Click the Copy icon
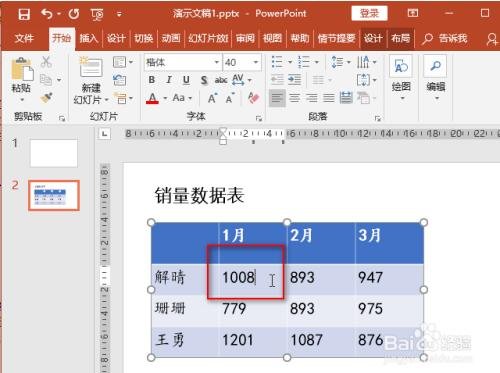This screenshot has width=500, height=373. (46, 80)
